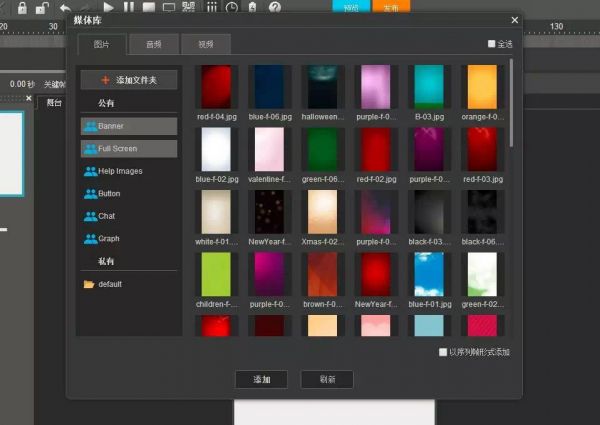600x425 pixels.
Task: Click the Stop square icon in the toolbar
Action: pyautogui.click(x=147, y=7)
